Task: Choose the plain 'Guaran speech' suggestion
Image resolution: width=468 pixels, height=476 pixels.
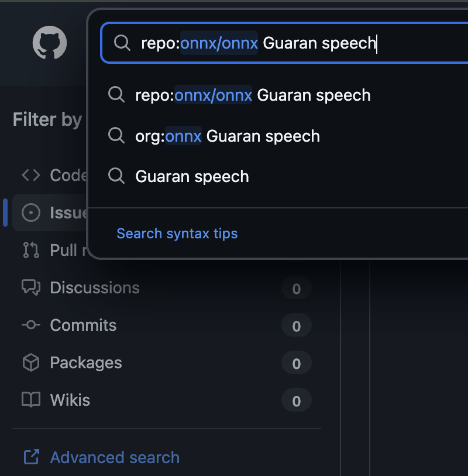Action: (x=192, y=177)
